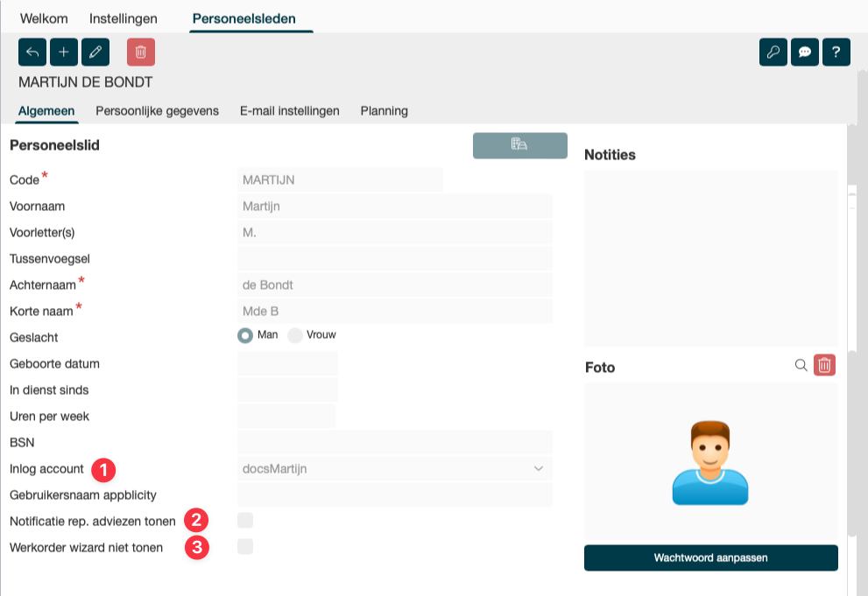Click the magnifier icon next to Foto

[x=801, y=366]
